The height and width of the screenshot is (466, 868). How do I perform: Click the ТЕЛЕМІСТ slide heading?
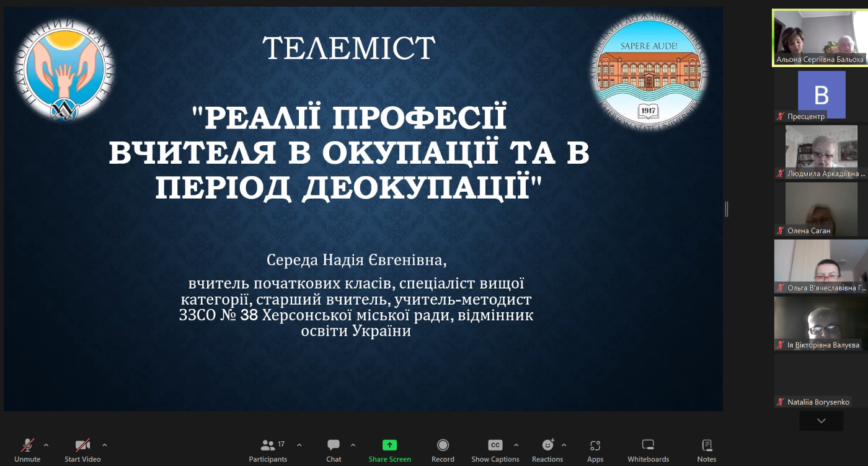(349, 48)
